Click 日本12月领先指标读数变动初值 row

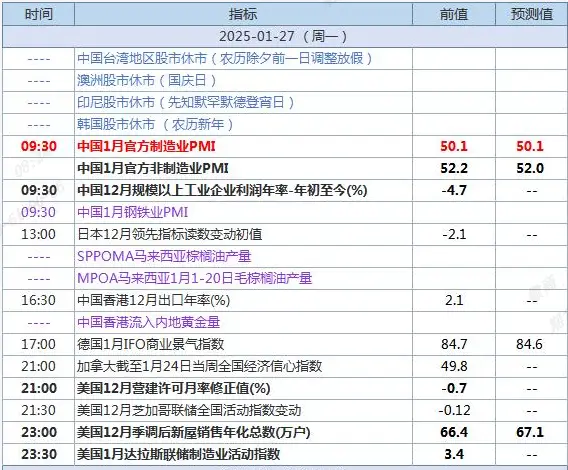tap(284, 234)
